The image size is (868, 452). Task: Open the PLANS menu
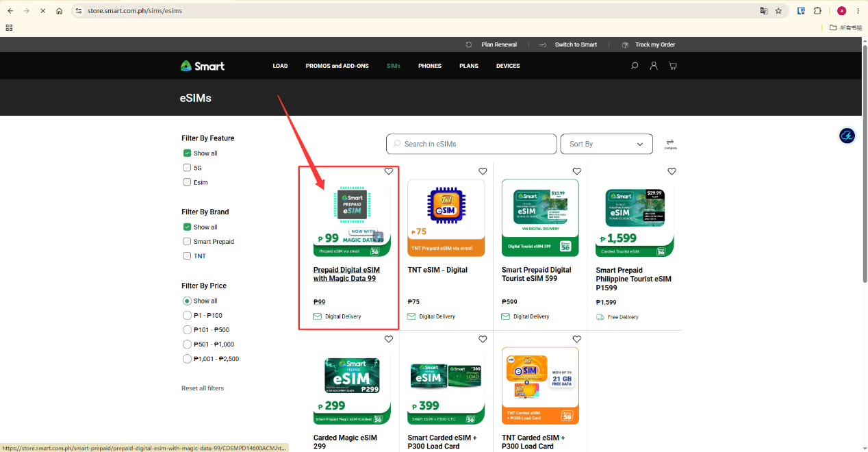(469, 66)
